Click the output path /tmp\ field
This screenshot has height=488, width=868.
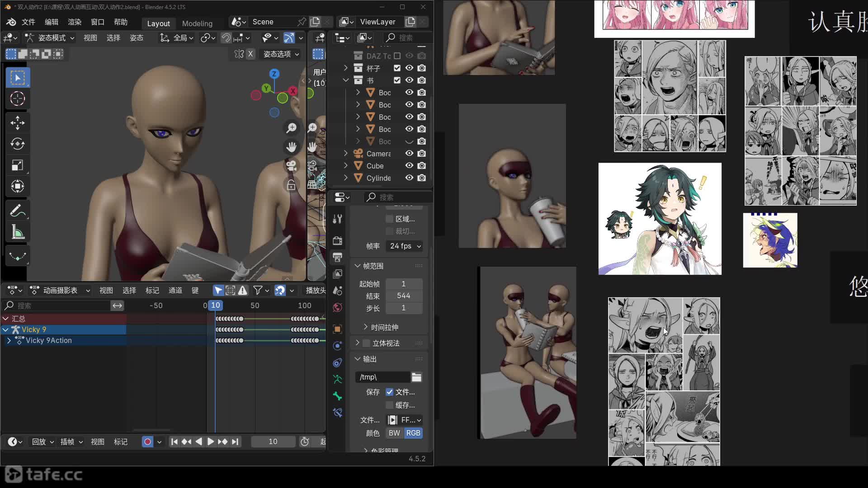(382, 377)
